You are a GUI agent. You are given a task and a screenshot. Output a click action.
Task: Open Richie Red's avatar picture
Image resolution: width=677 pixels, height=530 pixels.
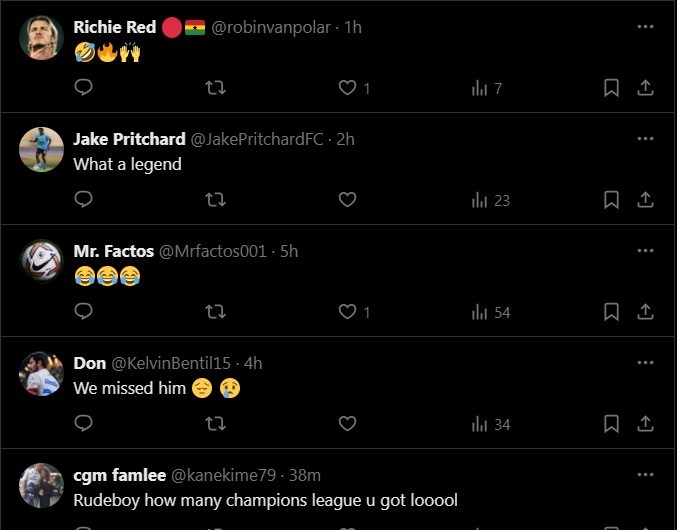click(x=41, y=38)
